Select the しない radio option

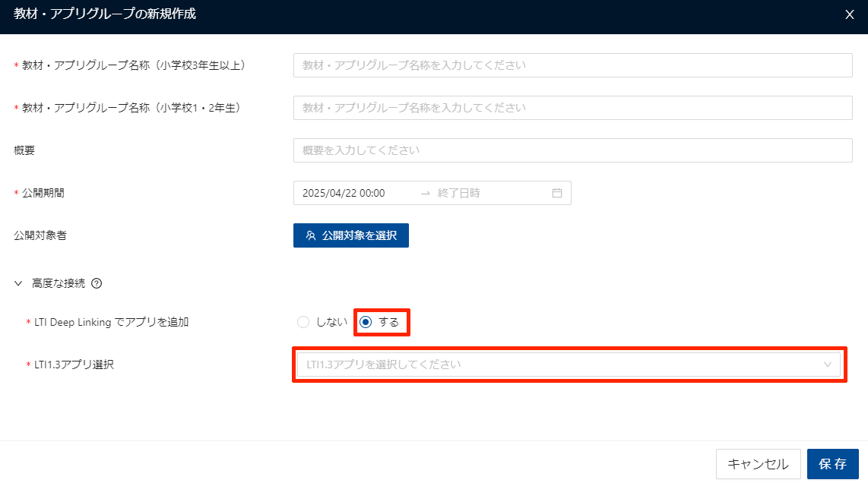pos(303,322)
